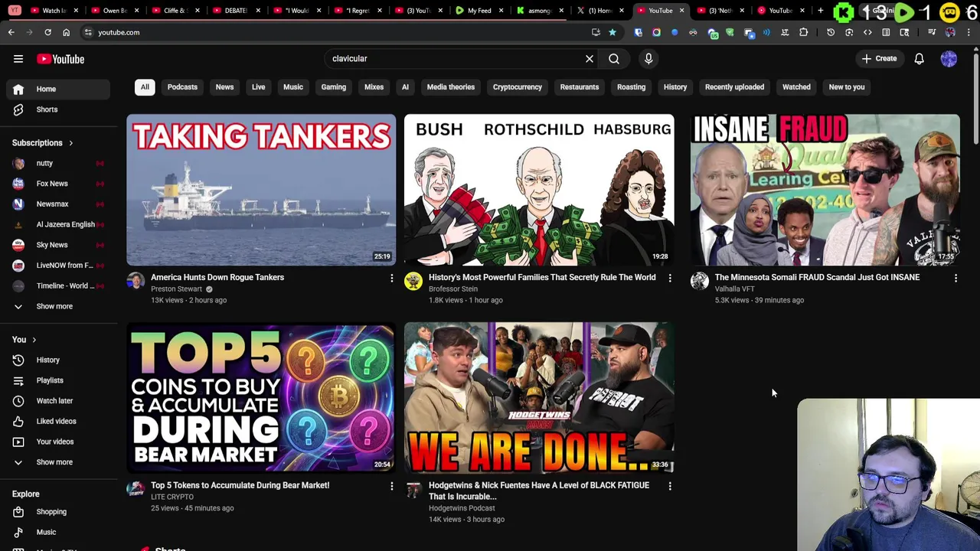Open a new browser tab with the plus
The image size is (980, 551).
(820, 11)
